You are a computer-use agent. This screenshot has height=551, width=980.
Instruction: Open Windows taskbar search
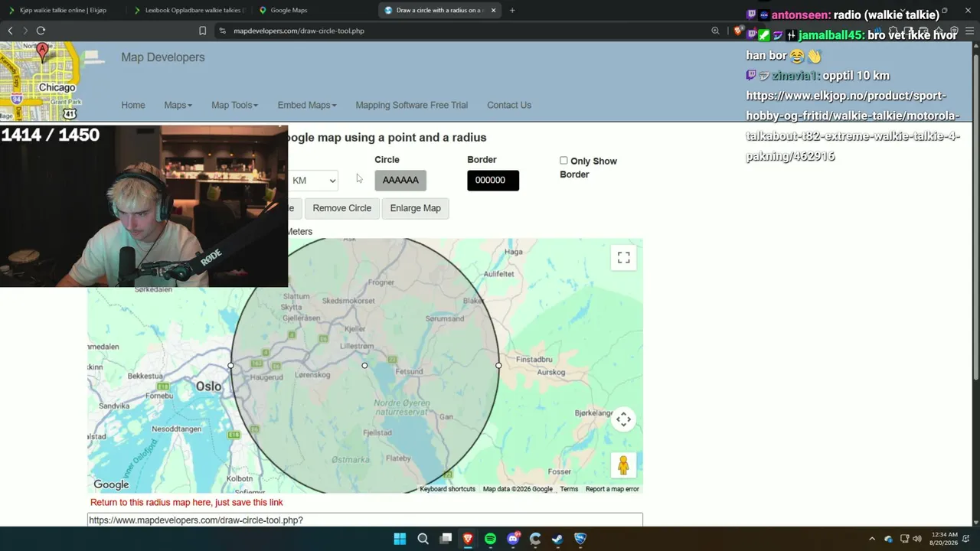(x=423, y=539)
